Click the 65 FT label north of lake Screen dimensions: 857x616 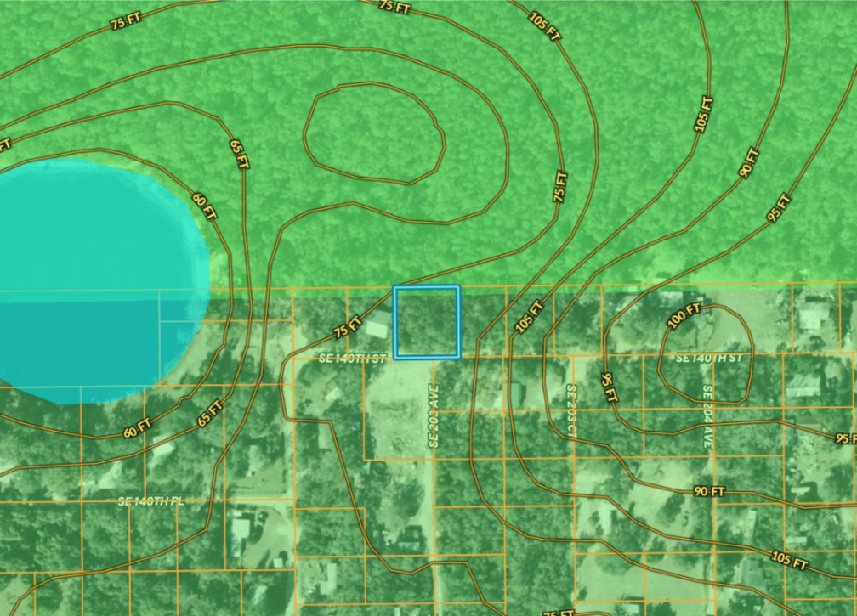[x=239, y=154]
